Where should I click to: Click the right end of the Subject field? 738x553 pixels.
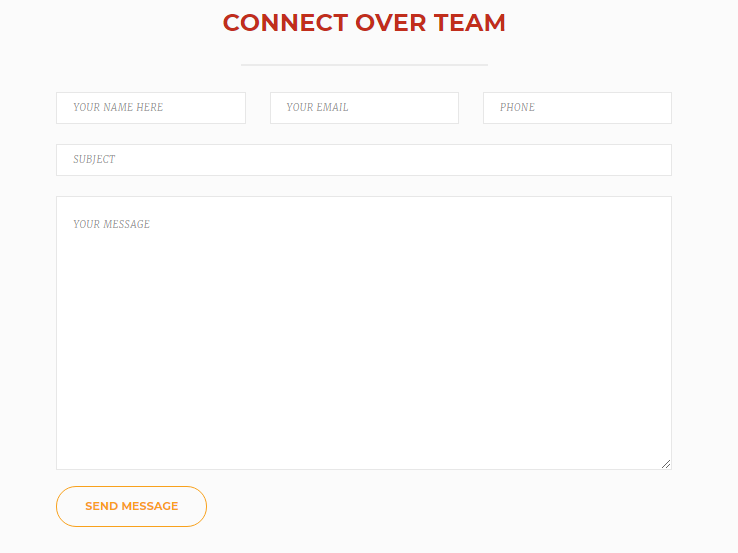pyautogui.click(x=650, y=160)
